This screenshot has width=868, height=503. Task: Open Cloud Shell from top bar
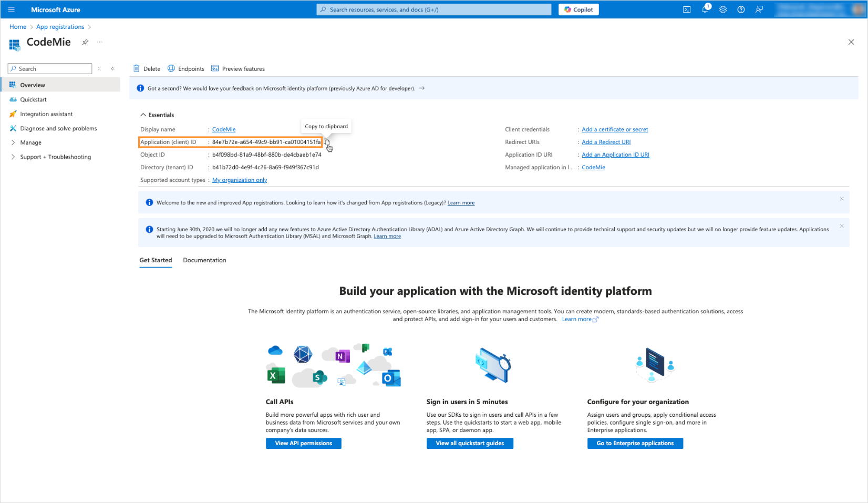pos(686,9)
